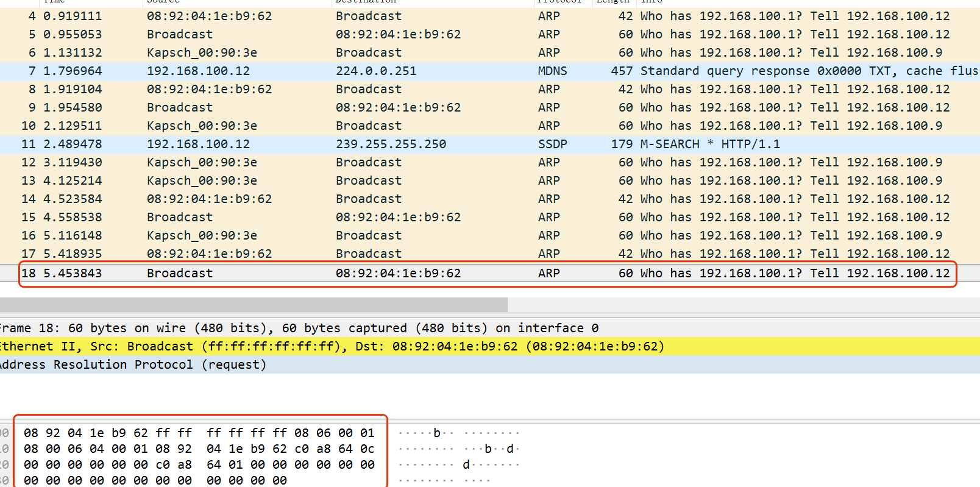Screen dimensions: 980x487
Task: Click the horizontal scrollbar thumb of packet list
Action: 254,304
